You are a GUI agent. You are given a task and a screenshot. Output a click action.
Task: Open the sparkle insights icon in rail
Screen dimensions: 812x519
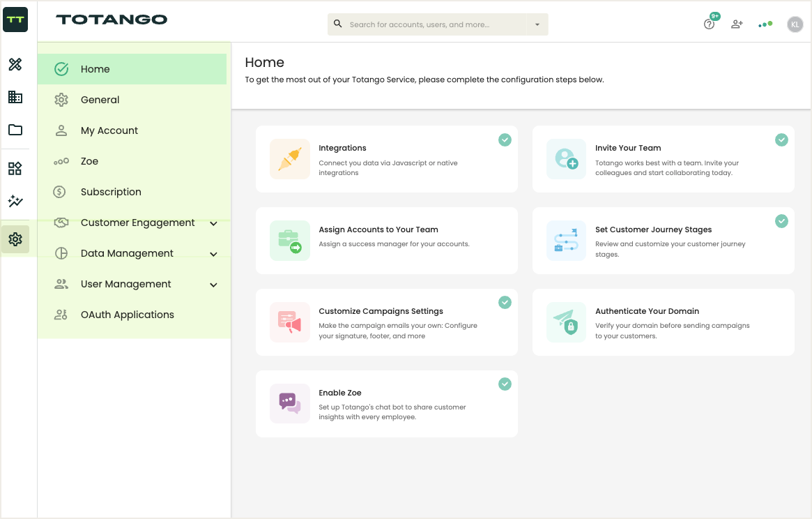click(15, 201)
